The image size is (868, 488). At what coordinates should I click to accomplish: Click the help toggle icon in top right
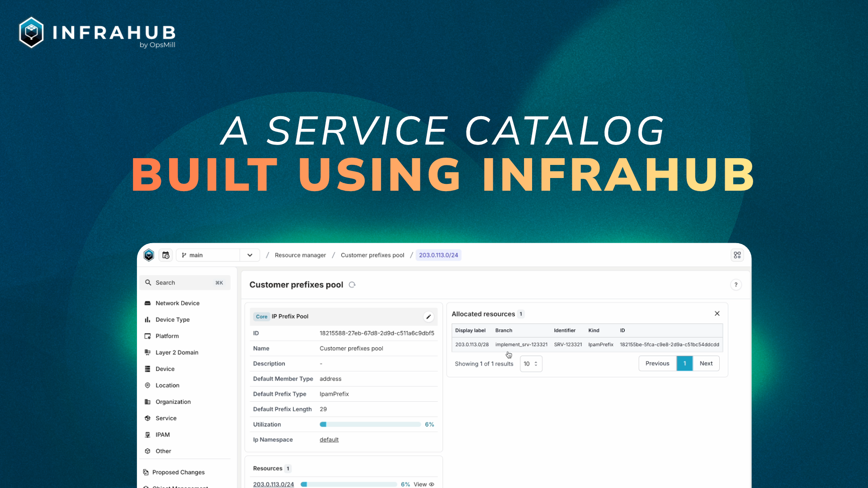tap(736, 285)
